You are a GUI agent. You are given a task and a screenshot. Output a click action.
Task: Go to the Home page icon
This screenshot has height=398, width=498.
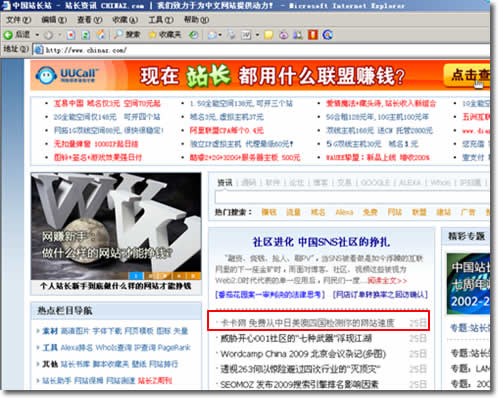(x=101, y=35)
